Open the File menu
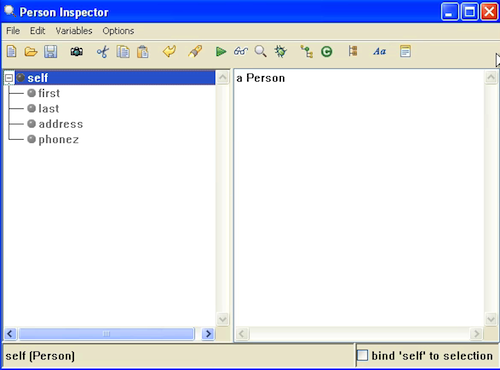500x370 pixels. [13, 31]
